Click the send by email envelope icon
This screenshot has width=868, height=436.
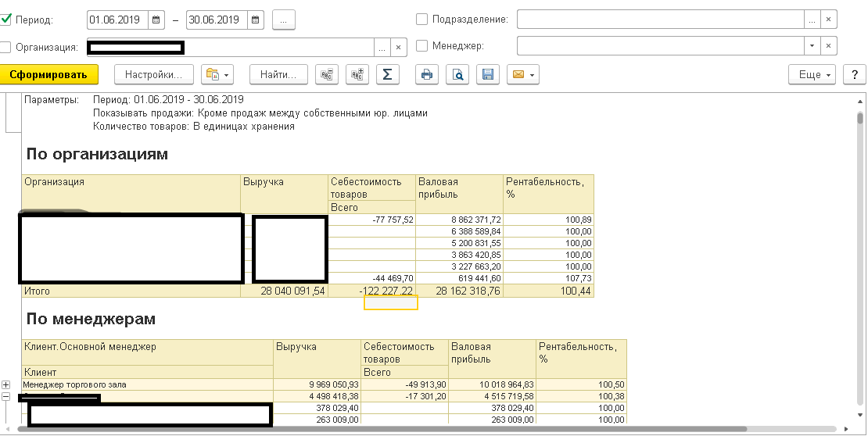[x=517, y=75]
